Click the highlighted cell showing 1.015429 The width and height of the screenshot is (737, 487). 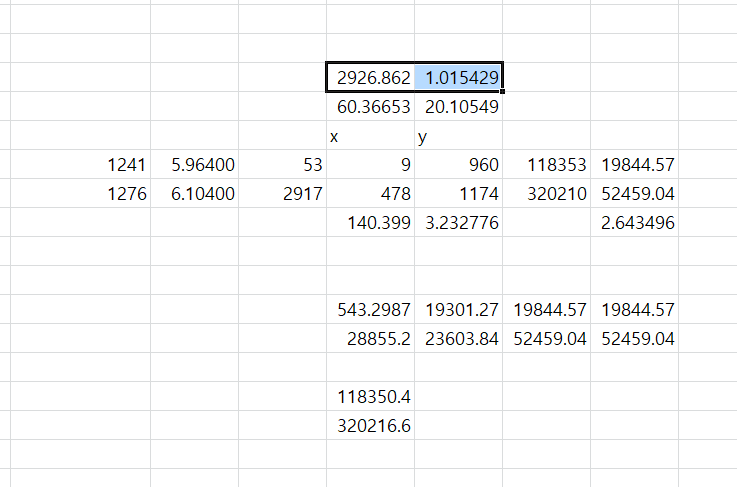pos(458,77)
